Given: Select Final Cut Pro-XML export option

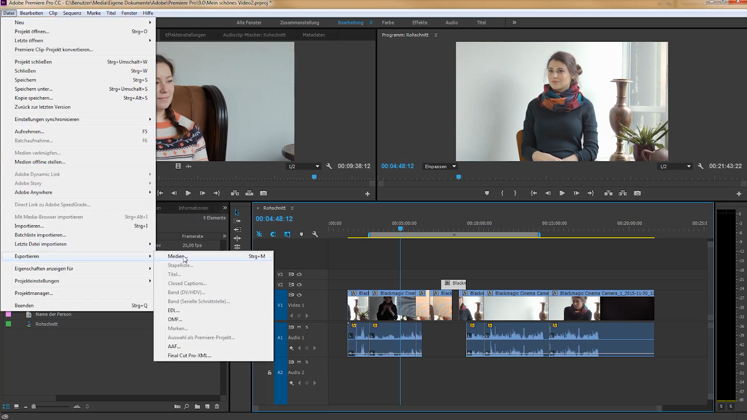Looking at the screenshot, I should (x=189, y=355).
